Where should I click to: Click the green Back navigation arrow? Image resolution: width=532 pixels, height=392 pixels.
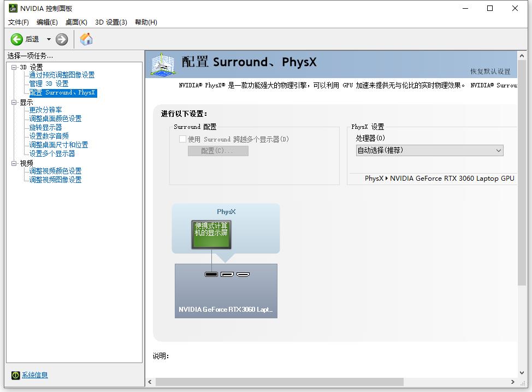[16, 39]
